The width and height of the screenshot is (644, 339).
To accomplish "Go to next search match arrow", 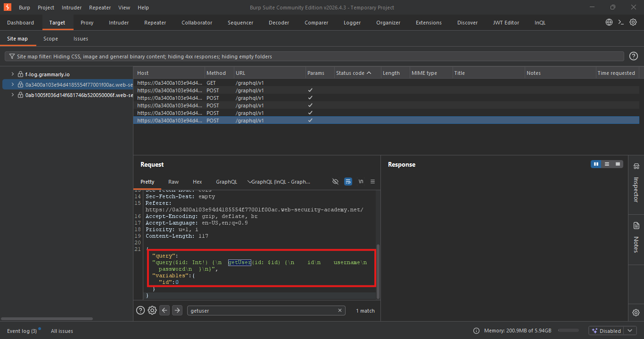I will coord(177,310).
